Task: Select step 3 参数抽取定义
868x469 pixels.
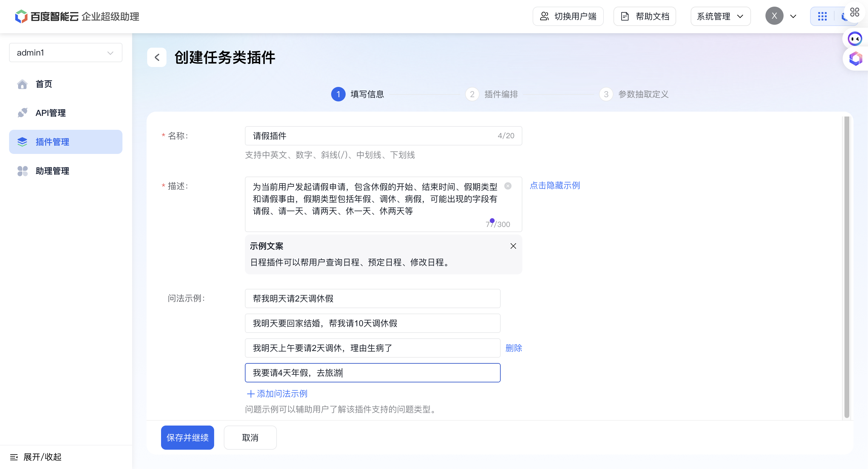Action: [634, 94]
